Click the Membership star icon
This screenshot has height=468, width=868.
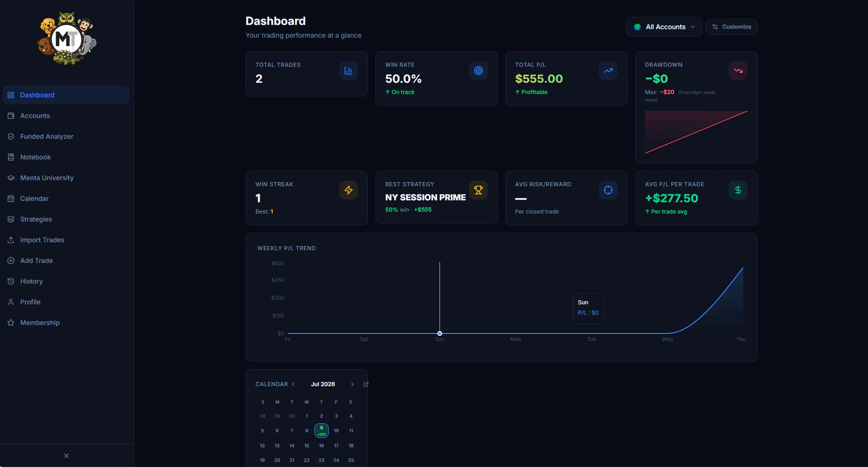(x=11, y=323)
